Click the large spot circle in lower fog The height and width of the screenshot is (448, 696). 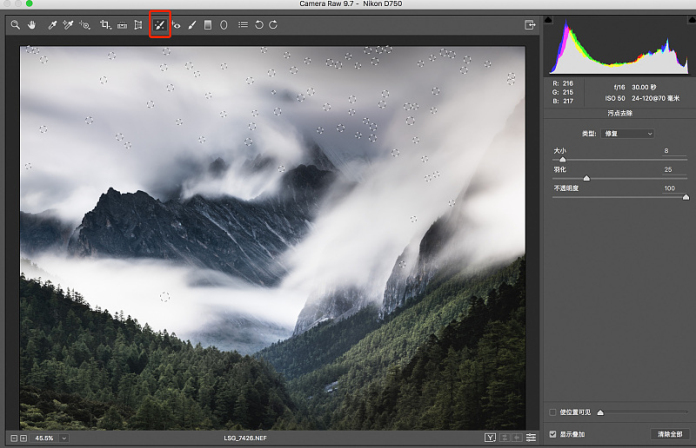(x=165, y=297)
